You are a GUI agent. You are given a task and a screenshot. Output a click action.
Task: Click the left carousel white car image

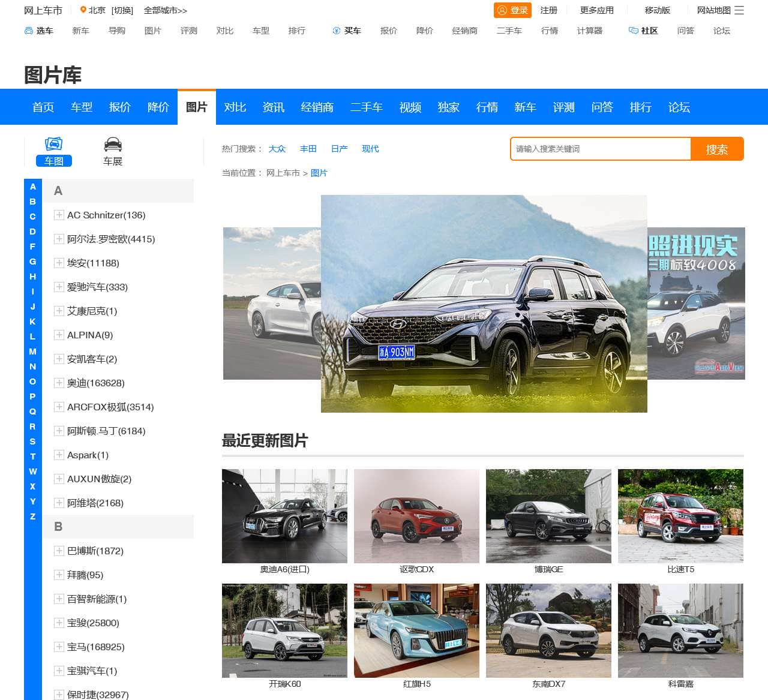tap(272, 304)
